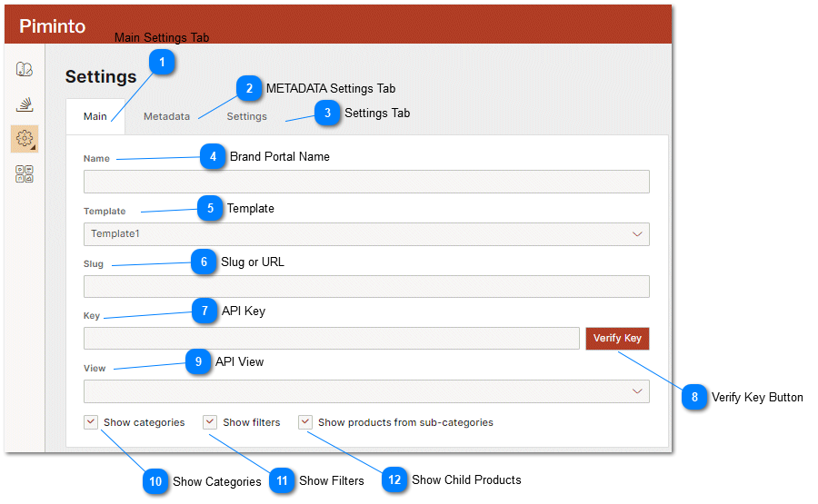
Task: Click the View dropdown chevron arrow
Action: pos(637,391)
